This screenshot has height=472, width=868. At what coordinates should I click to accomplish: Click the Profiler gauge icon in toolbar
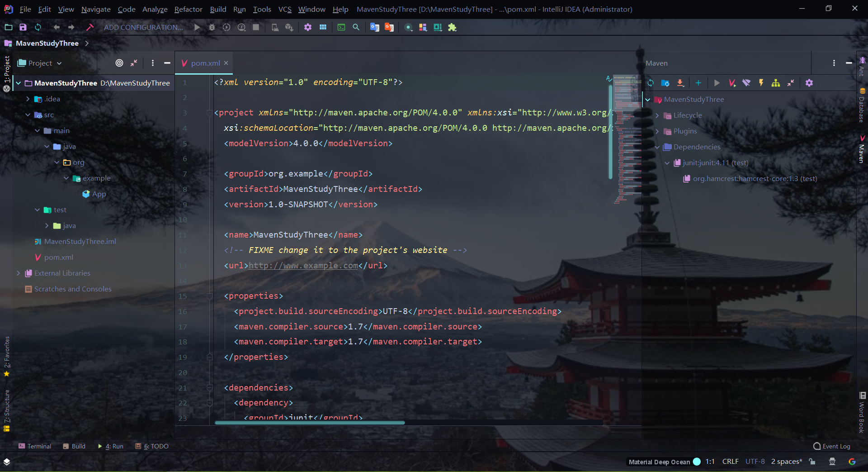click(241, 27)
